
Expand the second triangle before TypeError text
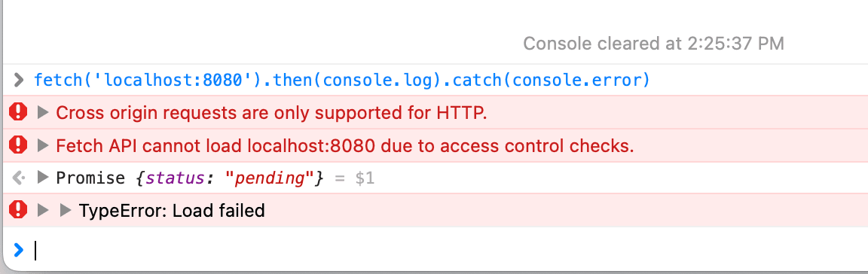tap(66, 210)
